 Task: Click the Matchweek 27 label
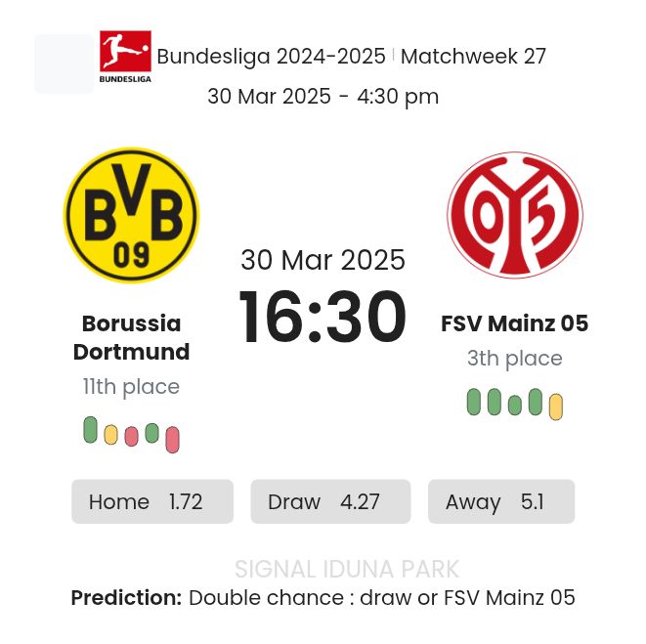(473, 57)
